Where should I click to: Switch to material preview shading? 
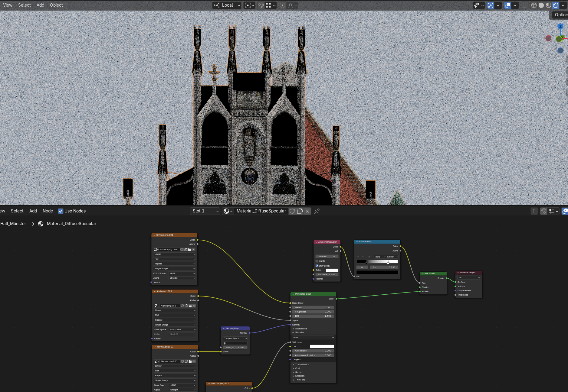549,5
